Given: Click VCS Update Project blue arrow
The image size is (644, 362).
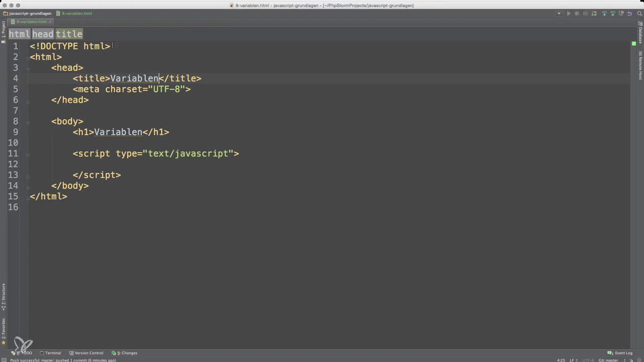Looking at the screenshot, I should point(604,14).
